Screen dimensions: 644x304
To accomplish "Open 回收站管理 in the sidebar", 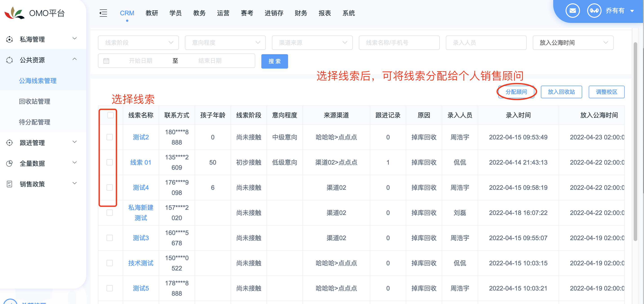I will pos(35,101).
